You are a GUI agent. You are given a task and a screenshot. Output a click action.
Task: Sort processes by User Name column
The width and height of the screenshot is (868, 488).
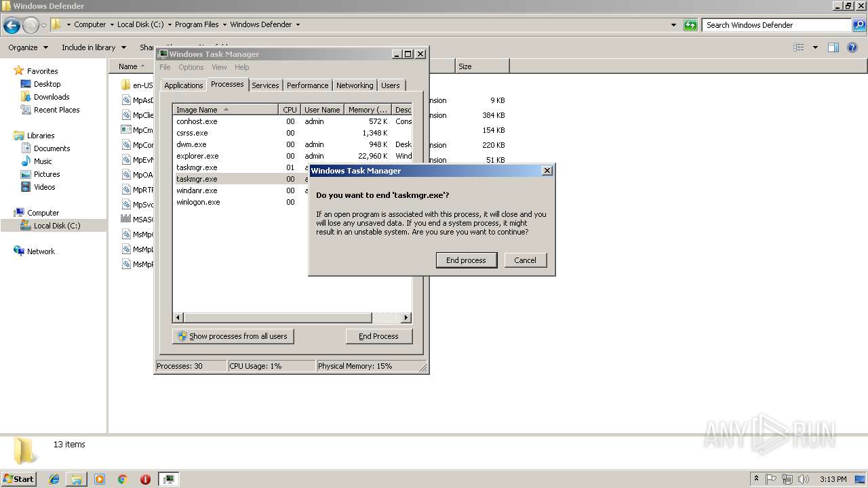322,109
